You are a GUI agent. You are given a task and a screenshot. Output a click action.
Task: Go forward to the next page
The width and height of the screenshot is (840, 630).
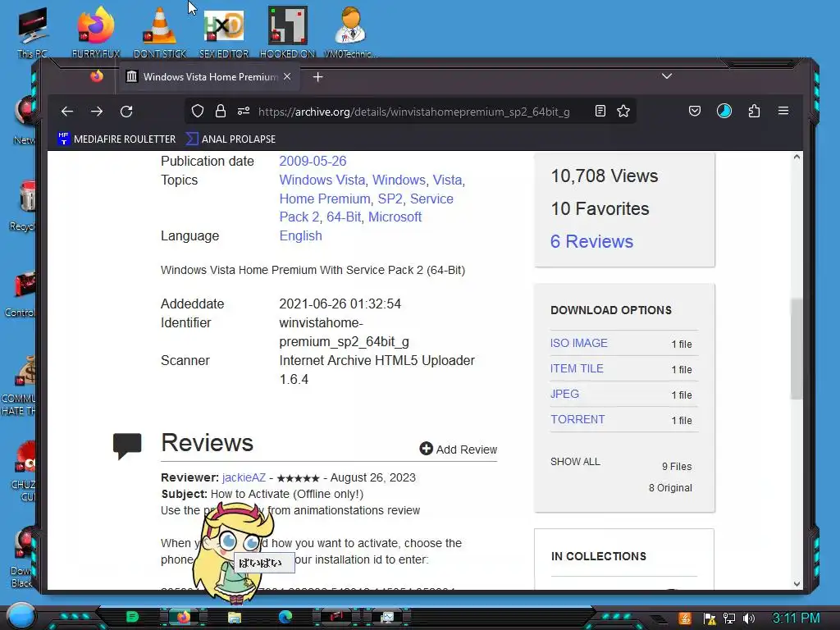[97, 111]
